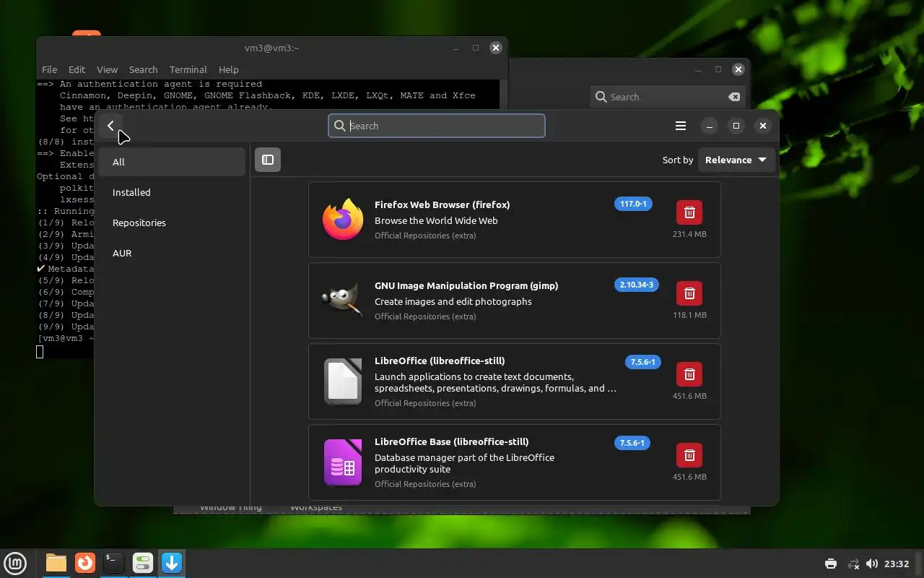Open the network tray icon

(853, 564)
